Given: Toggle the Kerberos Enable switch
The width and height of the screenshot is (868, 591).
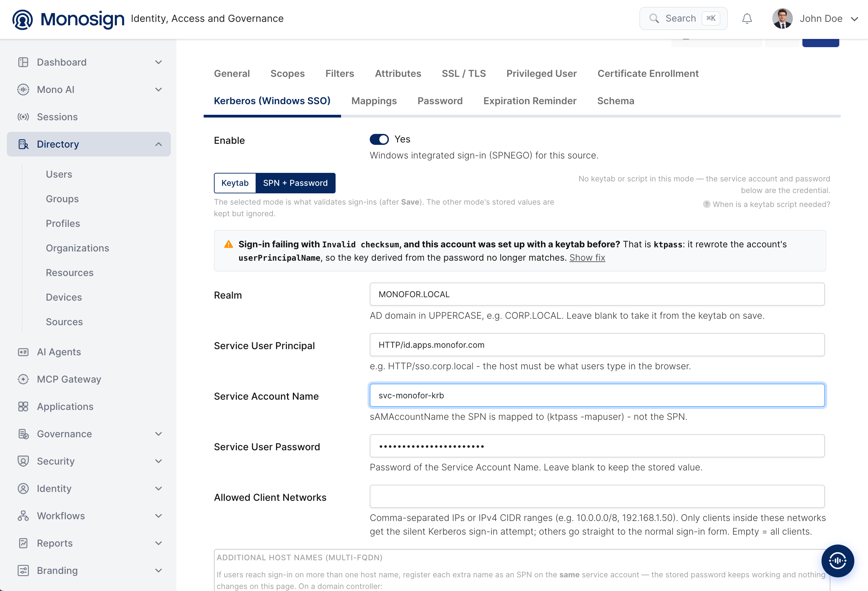Looking at the screenshot, I should 379,139.
